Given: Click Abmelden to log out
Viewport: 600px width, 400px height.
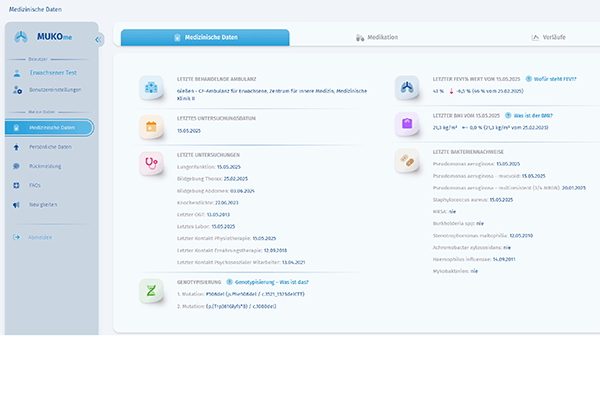Looking at the screenshot, I should click(x=40, y=237).
